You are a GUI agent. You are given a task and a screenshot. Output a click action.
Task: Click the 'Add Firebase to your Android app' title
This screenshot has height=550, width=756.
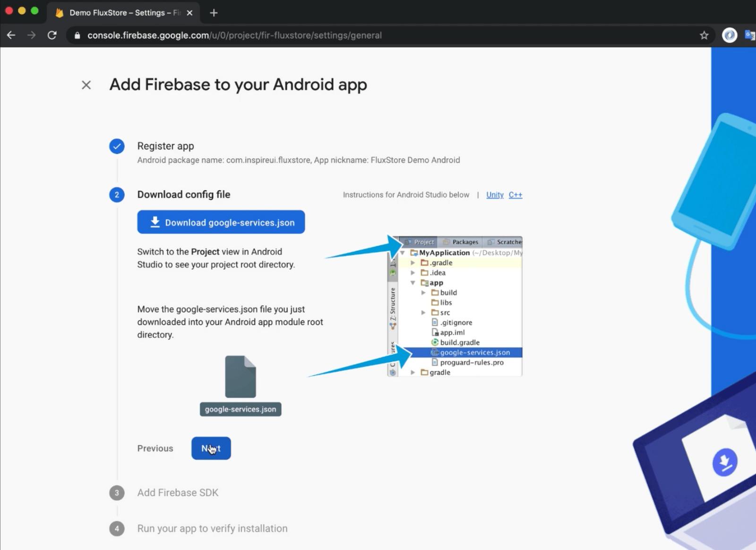click(238, 85)
